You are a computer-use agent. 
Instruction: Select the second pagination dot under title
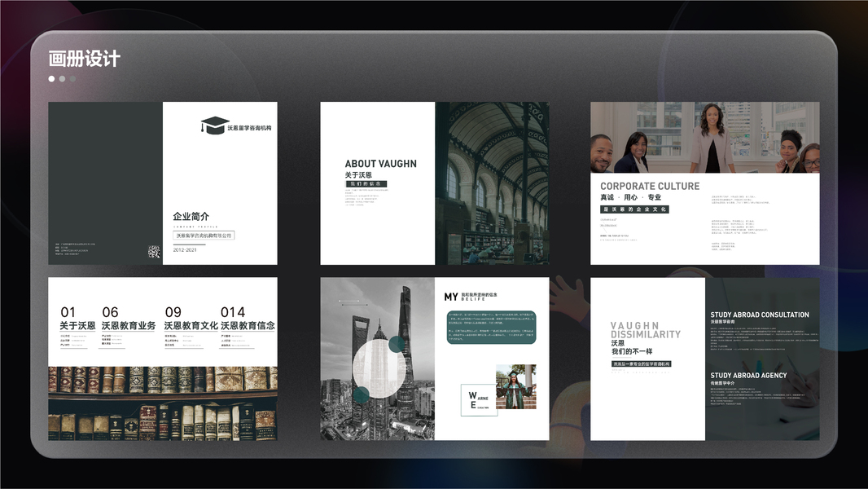62,78
